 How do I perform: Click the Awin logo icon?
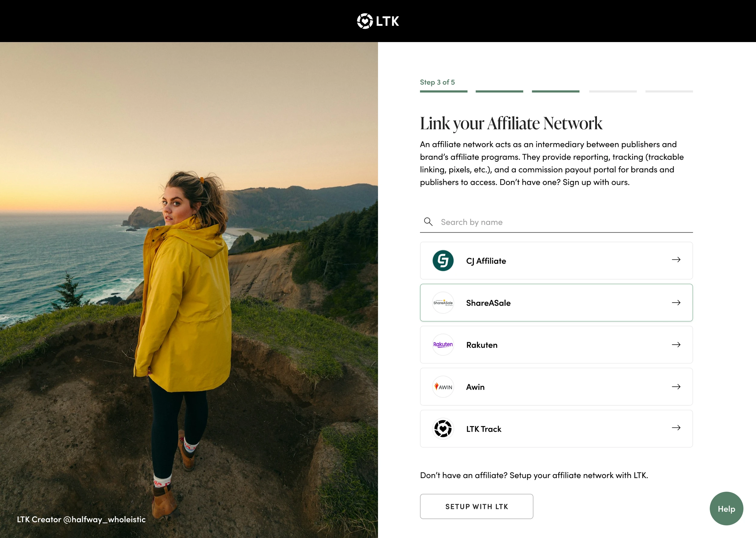(x=443, y=387)
